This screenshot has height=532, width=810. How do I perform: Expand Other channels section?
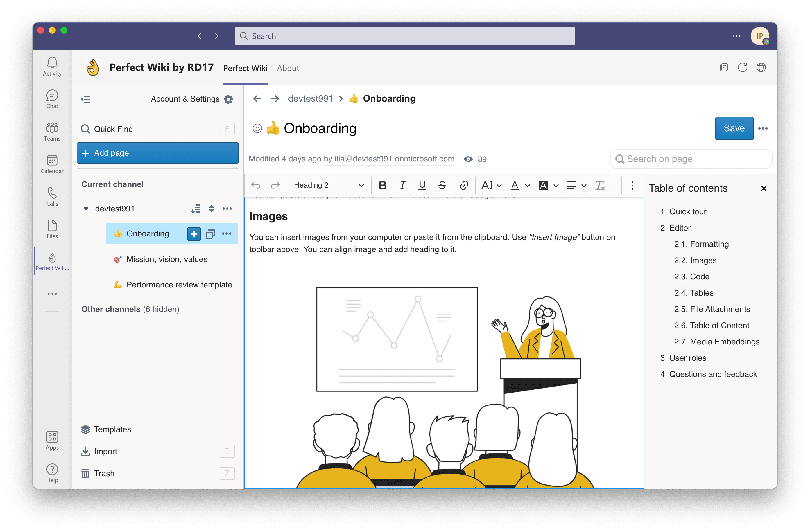pos(130,309)
